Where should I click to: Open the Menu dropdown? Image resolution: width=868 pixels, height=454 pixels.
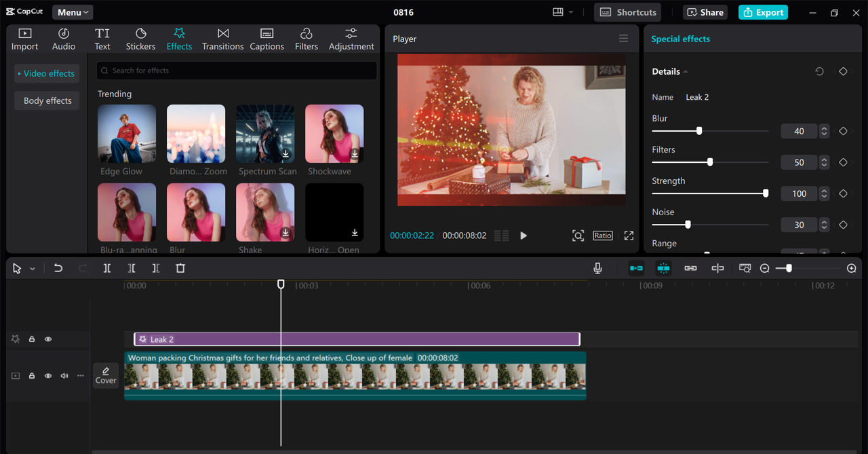[73, 12]
